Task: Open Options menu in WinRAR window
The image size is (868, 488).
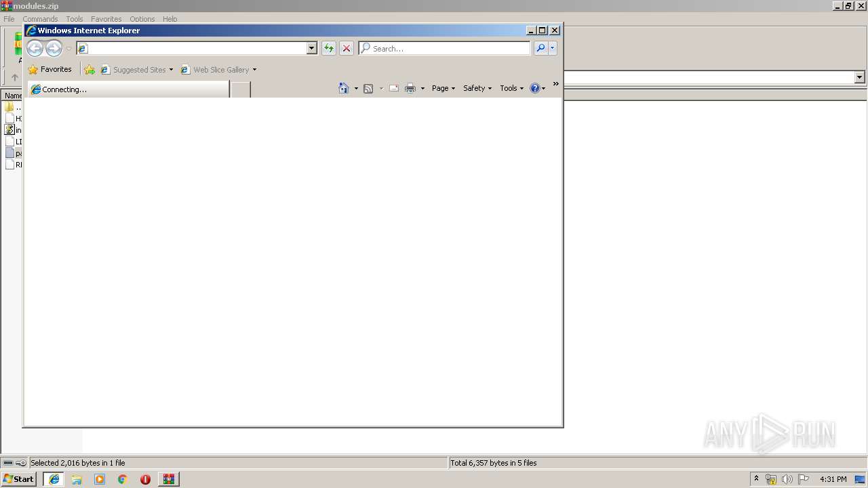Action: [x=142, y=19]
